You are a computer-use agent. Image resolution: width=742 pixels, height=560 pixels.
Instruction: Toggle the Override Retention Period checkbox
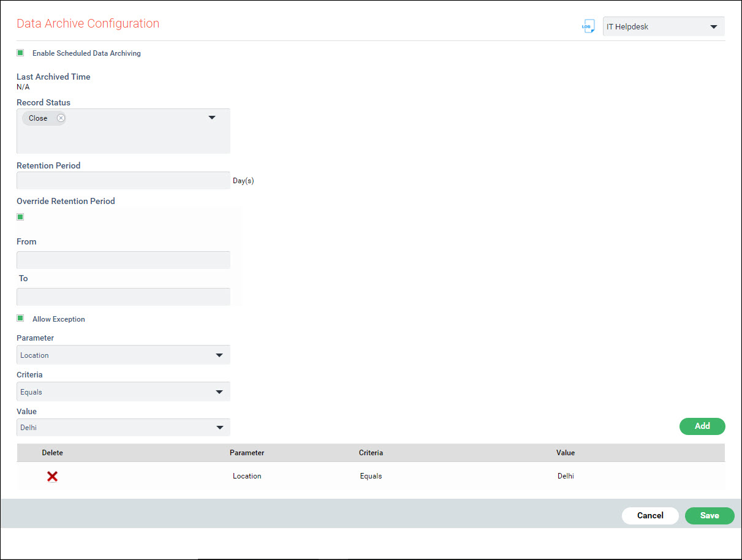click(x=20, y=216)
